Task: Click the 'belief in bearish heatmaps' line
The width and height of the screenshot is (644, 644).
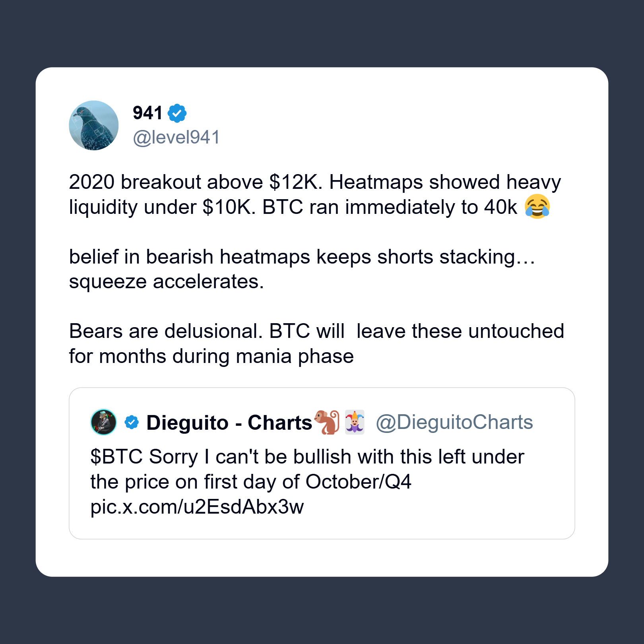Action: (302, 257)
